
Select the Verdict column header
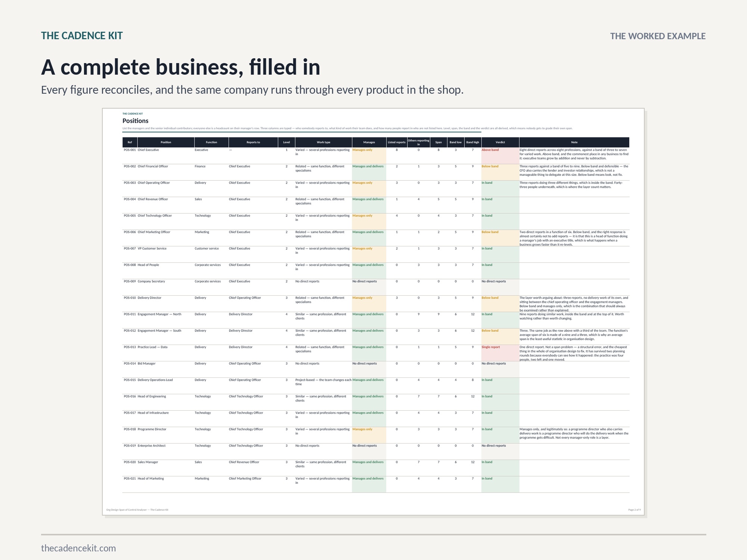(500, 142)
